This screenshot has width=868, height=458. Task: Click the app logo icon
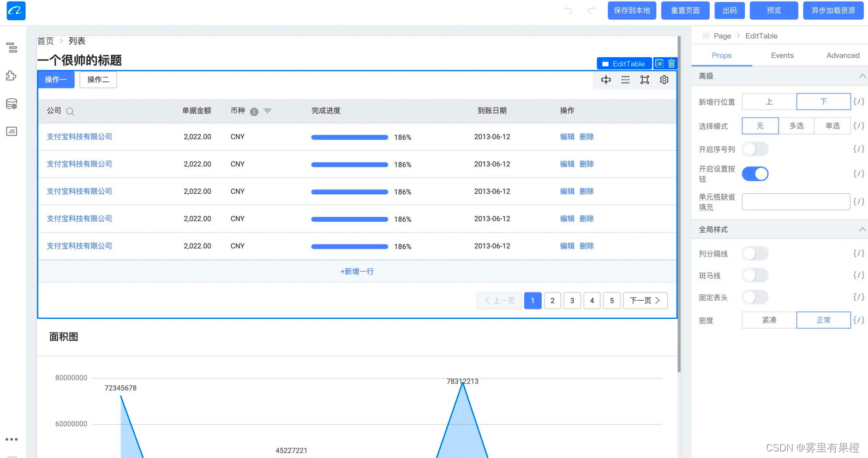point(16,10)
